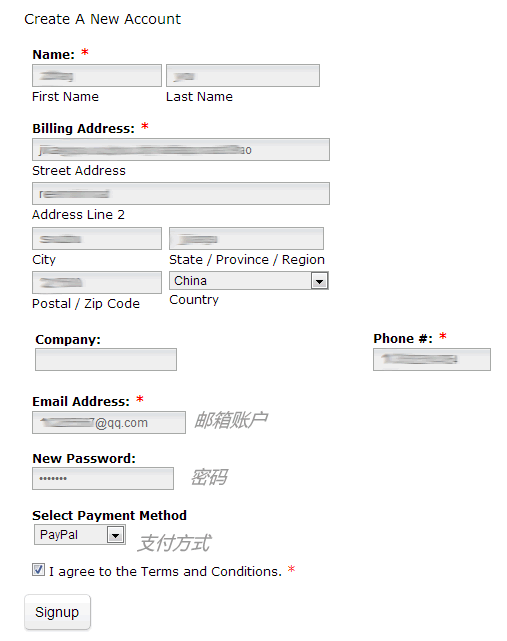Click the 'I agree to the Terms' label
The image size is (507, 641).
click(165, 572)
